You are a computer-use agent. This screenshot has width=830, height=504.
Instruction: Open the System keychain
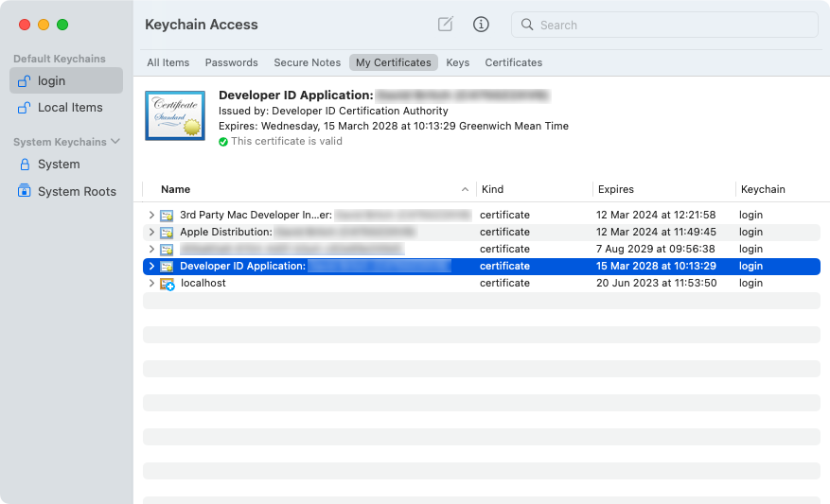point(58,165)
